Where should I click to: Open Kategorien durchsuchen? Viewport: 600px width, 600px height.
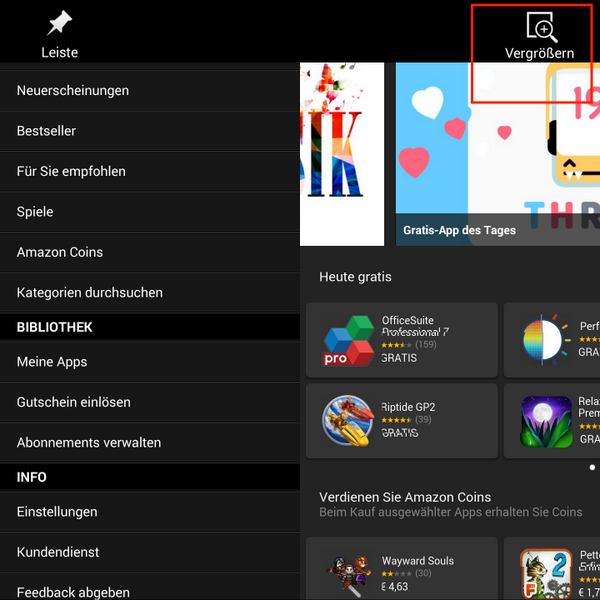click(x=150, y=293)
